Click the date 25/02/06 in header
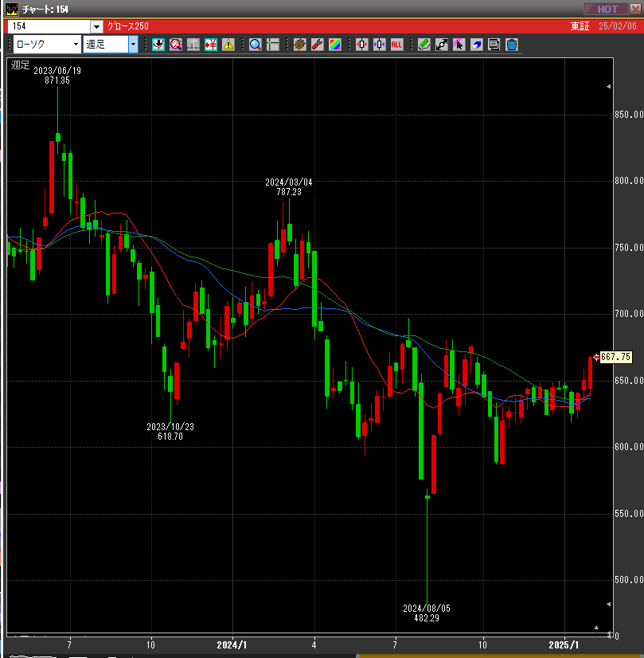This screenshot has height=658, width=644. [x=618, y=26]
